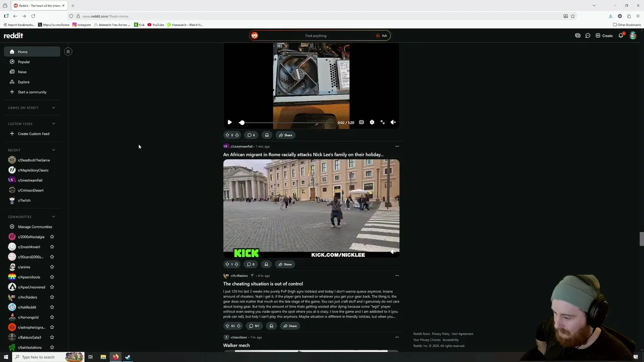The height and width of the screenshot is (362, 644).
Task: Play the fan video
Action: pyautogui.click(x=229, y=122)
